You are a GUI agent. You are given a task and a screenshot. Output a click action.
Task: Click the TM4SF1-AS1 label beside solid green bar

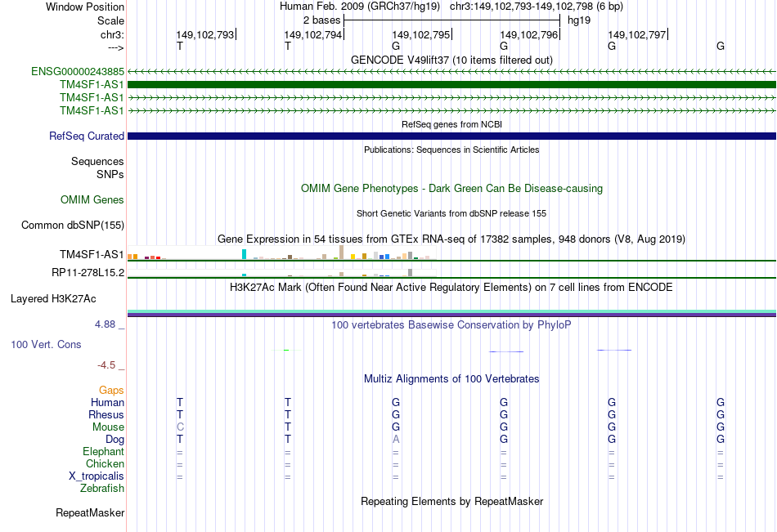(92, 85)
